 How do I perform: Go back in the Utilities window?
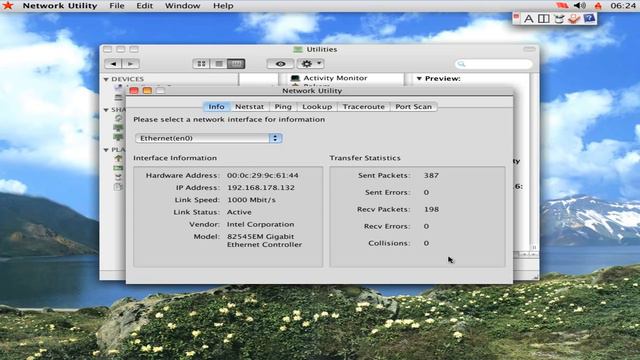tap(113, 64)
